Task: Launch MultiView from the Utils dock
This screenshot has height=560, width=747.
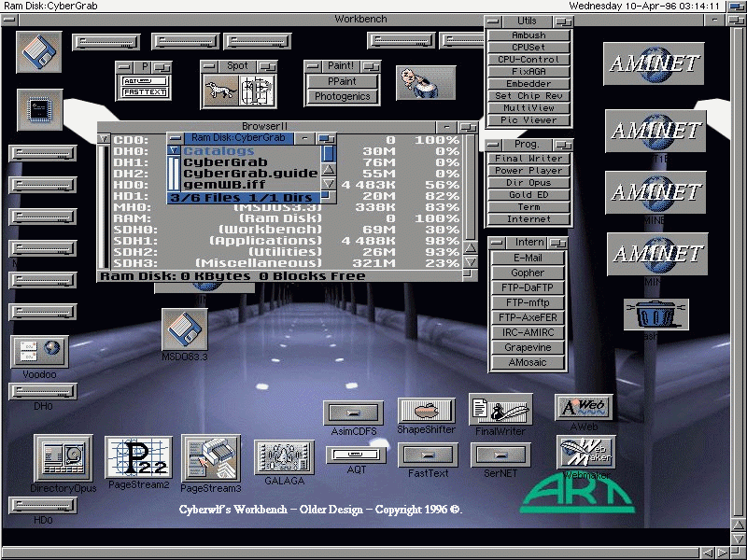Action: (529, 108)
